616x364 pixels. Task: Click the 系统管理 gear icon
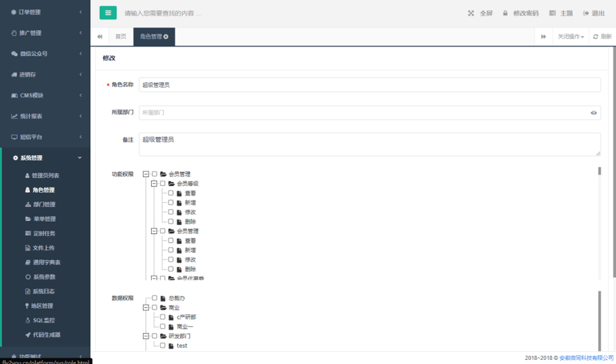click(16, 158)
